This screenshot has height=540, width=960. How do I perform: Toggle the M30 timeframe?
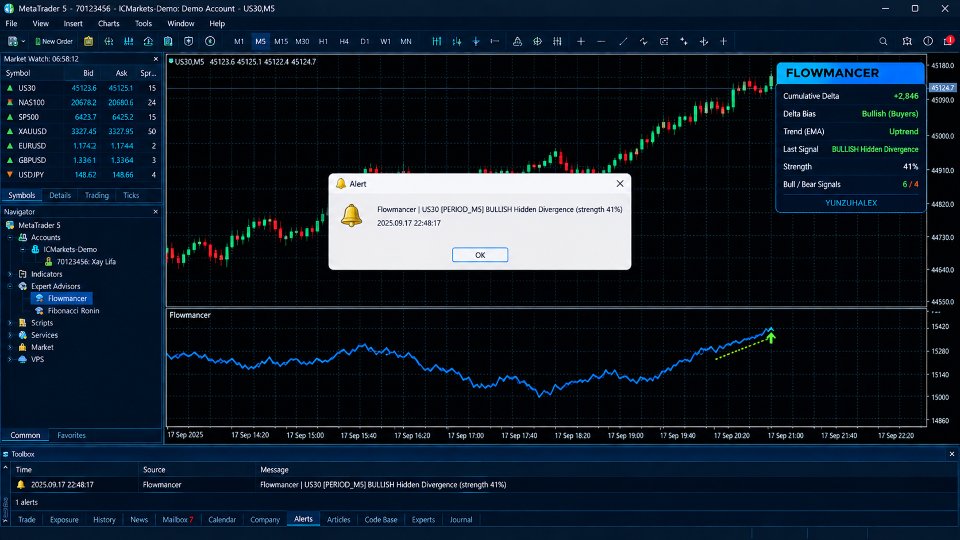[302, 41]
